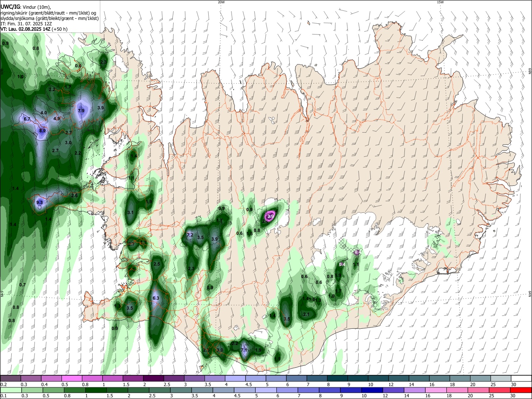This screenshot has width=532, height=399.
Task: Click the 8.9 precipitation value
Action: pos(42,131)
